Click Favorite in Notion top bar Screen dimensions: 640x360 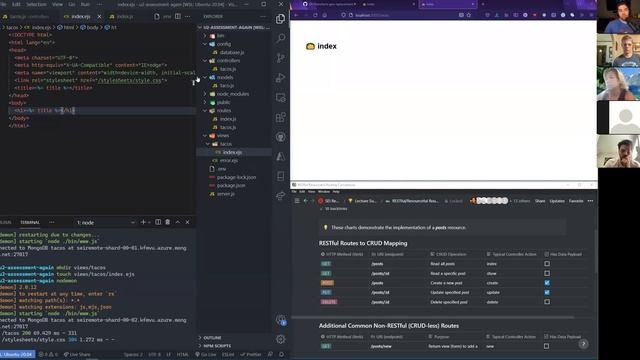click(576, 201)
